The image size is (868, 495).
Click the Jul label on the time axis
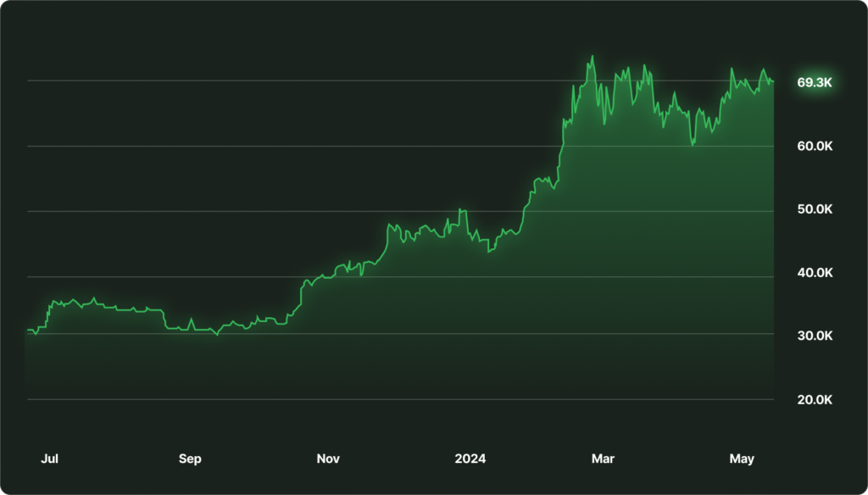pos(50,459)
